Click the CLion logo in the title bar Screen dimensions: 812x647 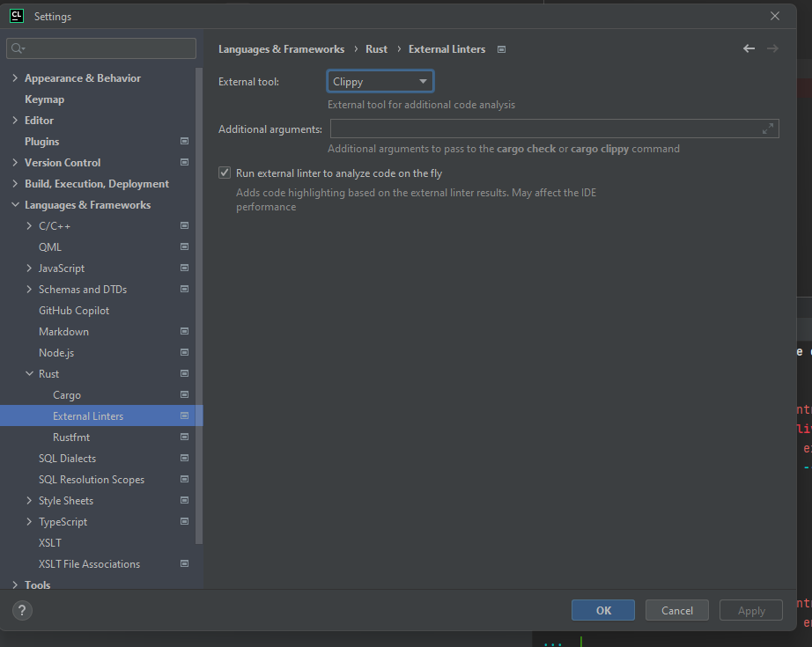pos(17,15)
